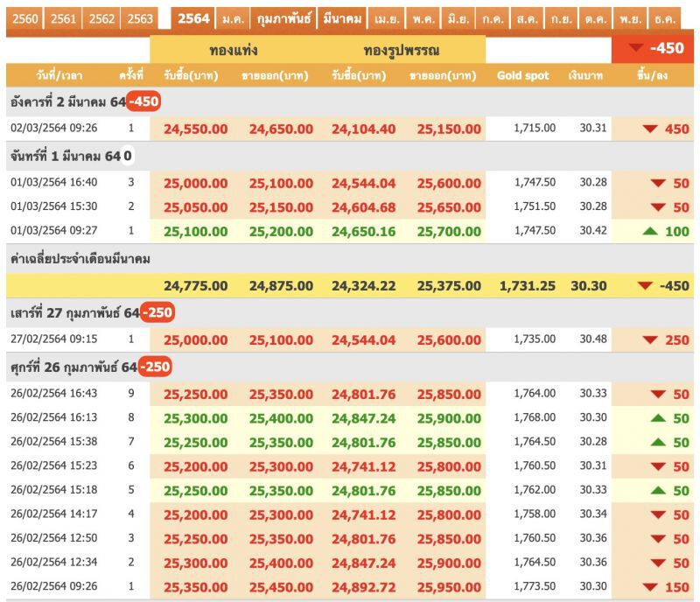Select the ธ.ค. month tab

click(665, 18)
